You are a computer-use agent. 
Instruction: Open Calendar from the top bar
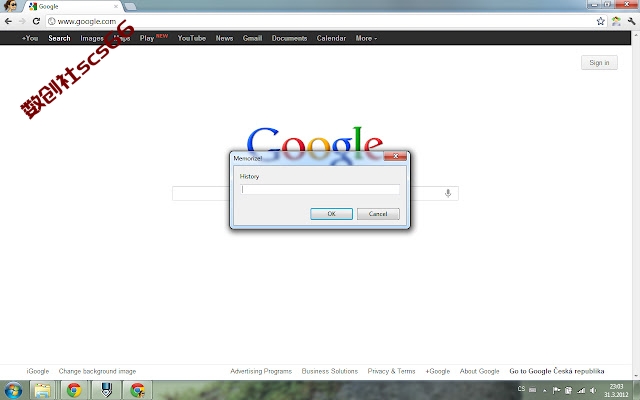click(331, 38)
